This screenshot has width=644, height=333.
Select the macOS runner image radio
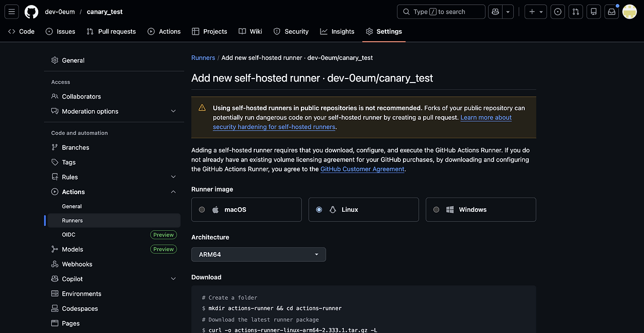pyautogui.click(x=202, y=210)
